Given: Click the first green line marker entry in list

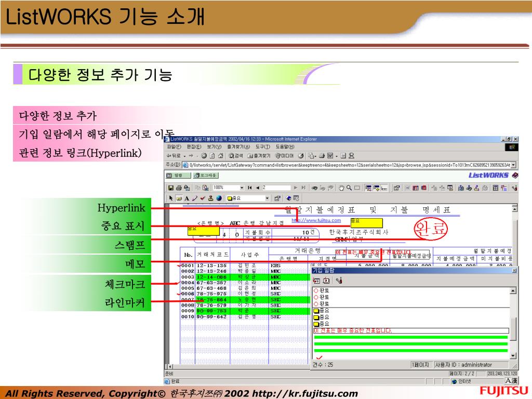Looking at the screenshot, I should 411,337.
